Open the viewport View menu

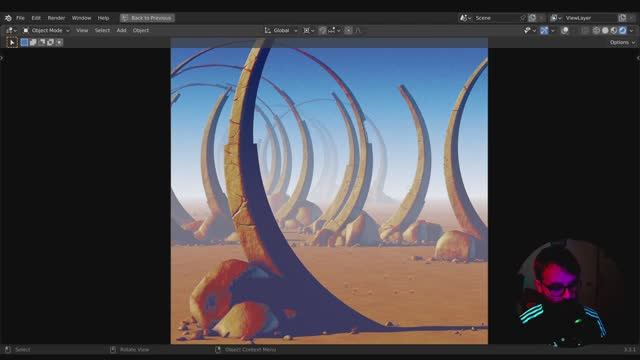[x=82, y=30]
